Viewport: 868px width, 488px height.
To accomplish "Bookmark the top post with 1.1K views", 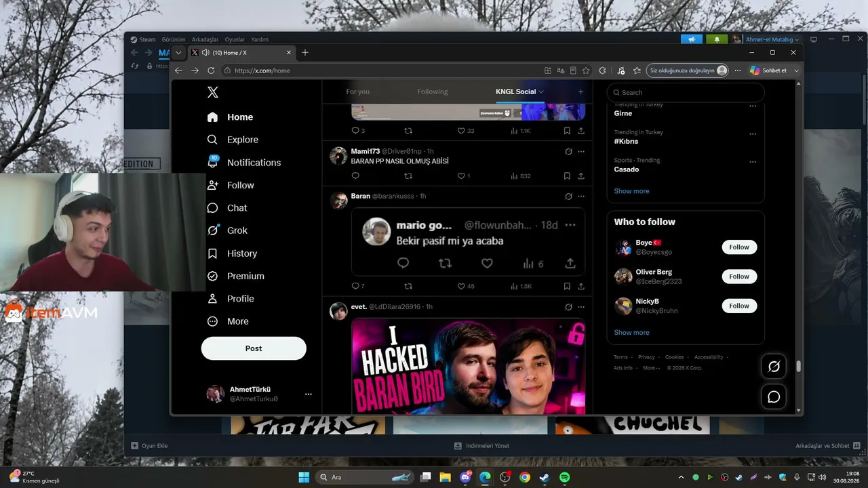I will click(567, 131).
